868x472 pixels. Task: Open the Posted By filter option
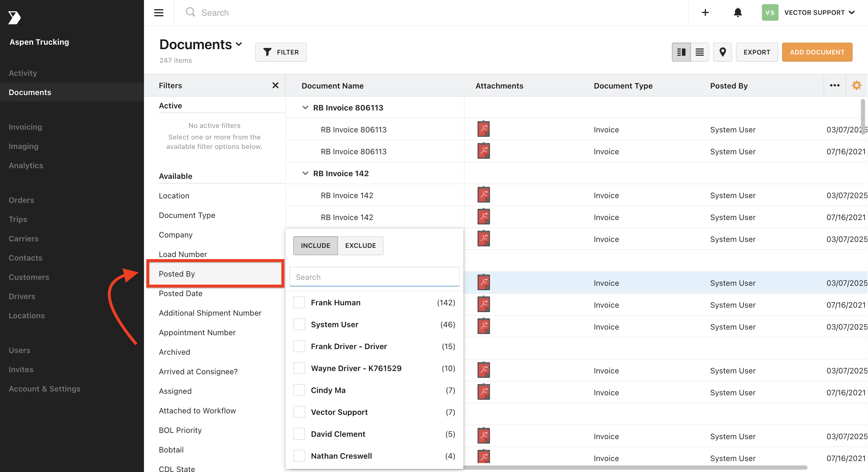click(x=215, y=274)
